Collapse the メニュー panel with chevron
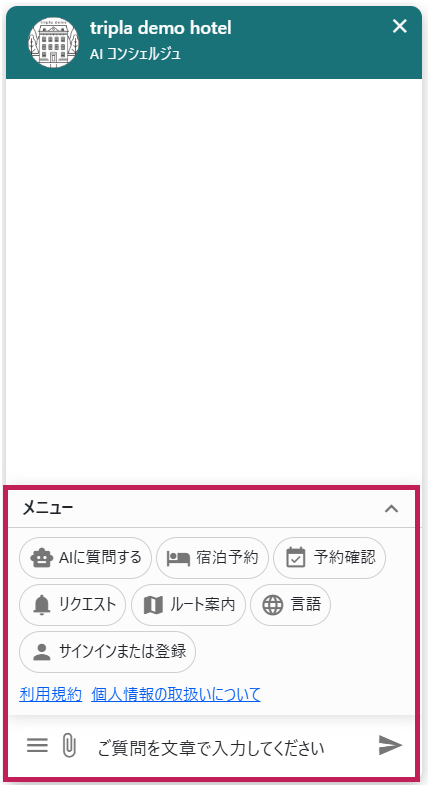The image size is (430, 787). point(391,508)
